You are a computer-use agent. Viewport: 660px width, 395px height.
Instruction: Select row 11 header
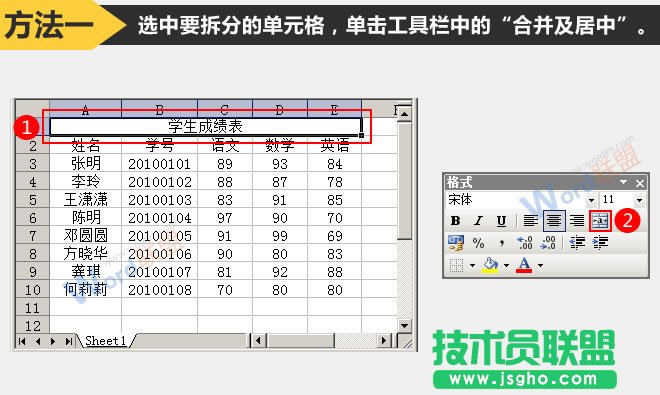pyautogui.click(x=32, y=308)
